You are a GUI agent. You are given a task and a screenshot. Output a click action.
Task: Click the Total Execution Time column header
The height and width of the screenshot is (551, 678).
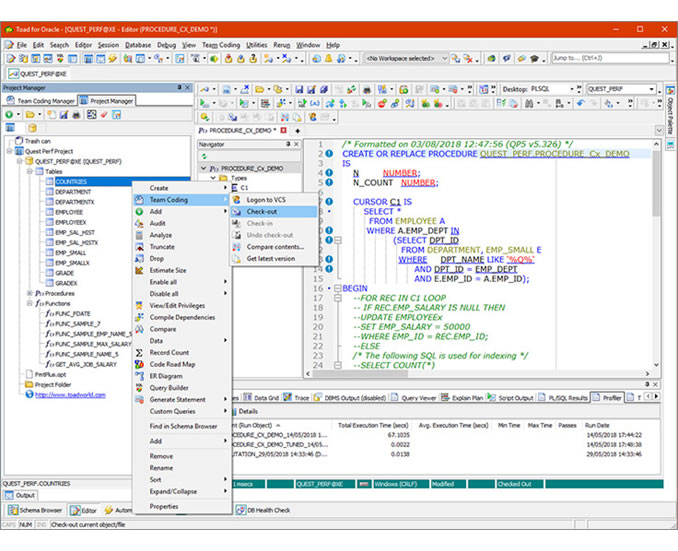click(x=373, y=426)
